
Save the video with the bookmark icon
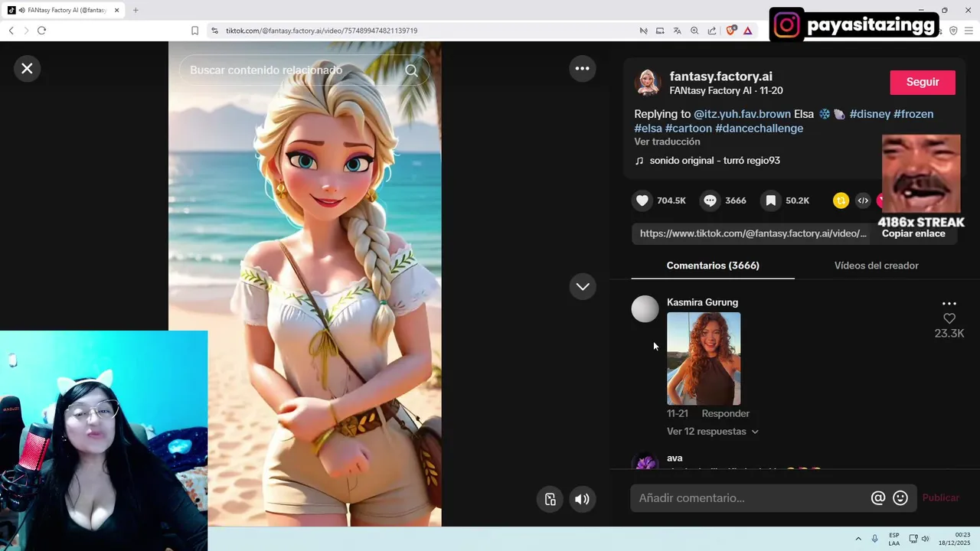coord(771,201)
